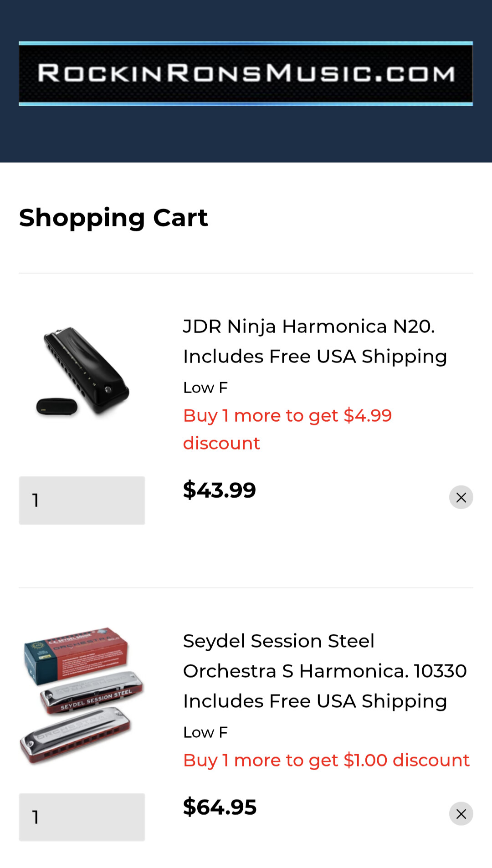Remove JDR Ninja Harmonica from cart
Viewport: 492px width, 868px height.
[461, 497]
